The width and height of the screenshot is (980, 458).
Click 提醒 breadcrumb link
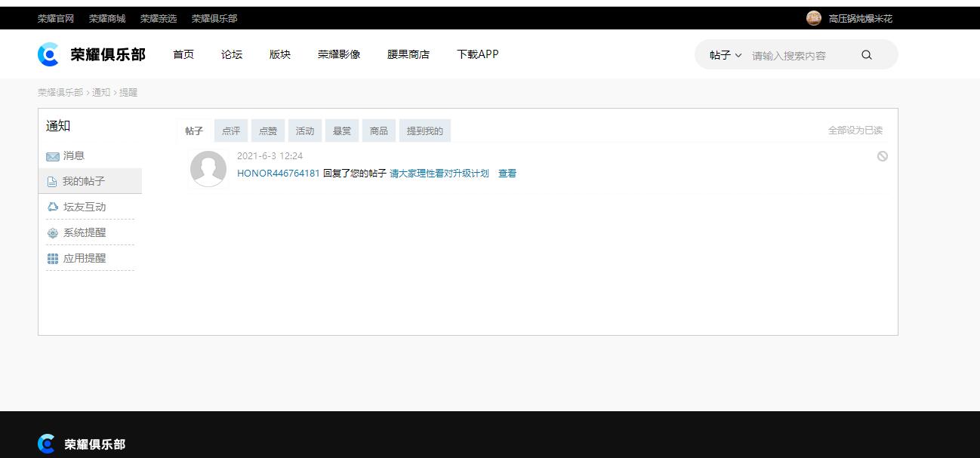[x=128, y=92]
